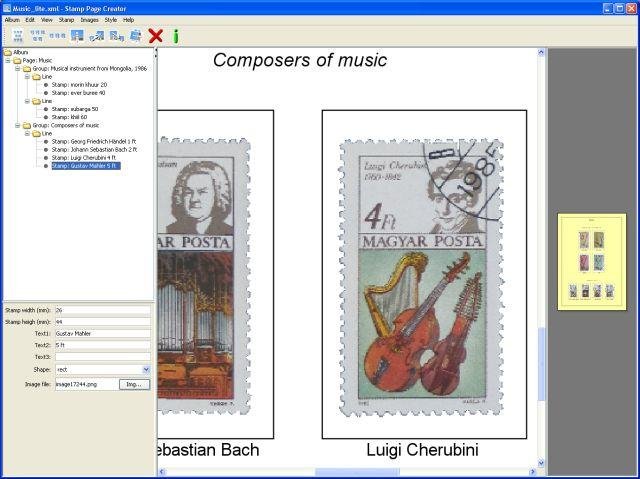Click the toolbar icon with diagonal arrow pointing up-right
This screenshot has width=640, height=479.
click(x=97, y=36)
